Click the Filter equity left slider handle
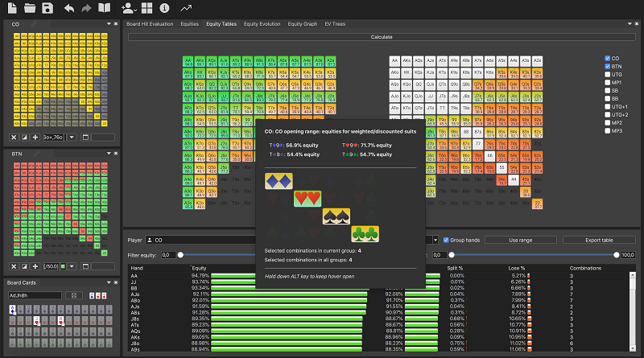The width and height of the screenshot is (644, 358). coord(180,255)
